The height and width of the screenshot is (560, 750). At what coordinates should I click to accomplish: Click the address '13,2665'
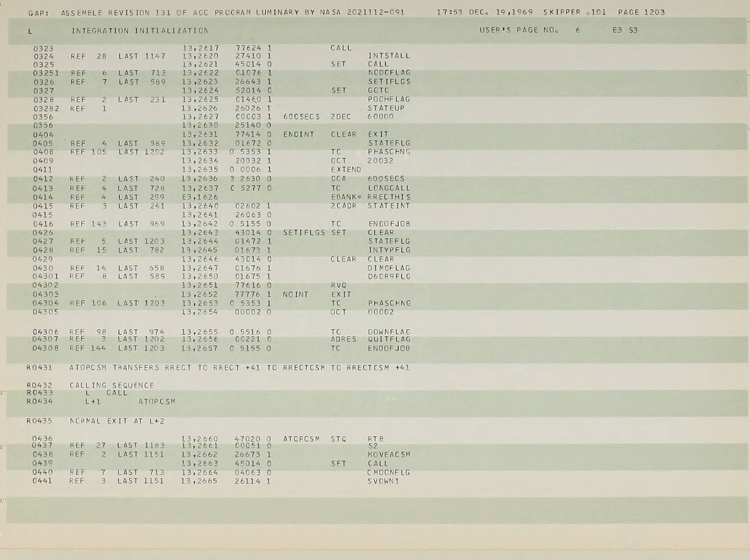(x=199, y=481)
